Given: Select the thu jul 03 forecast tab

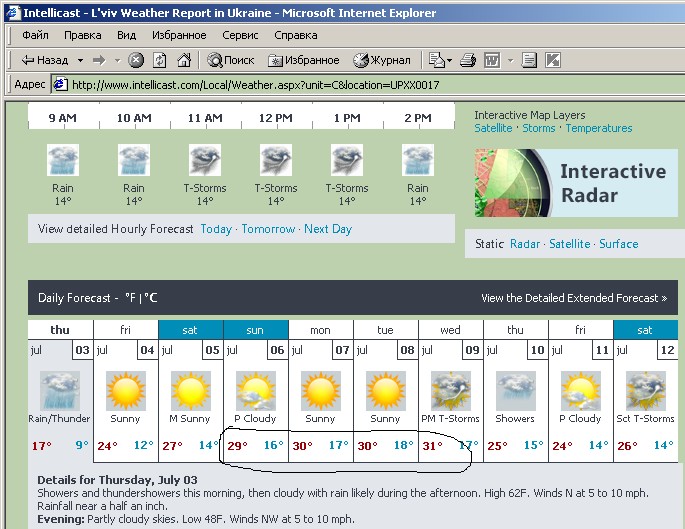Looking at the screenshot, I should (60, 330).
